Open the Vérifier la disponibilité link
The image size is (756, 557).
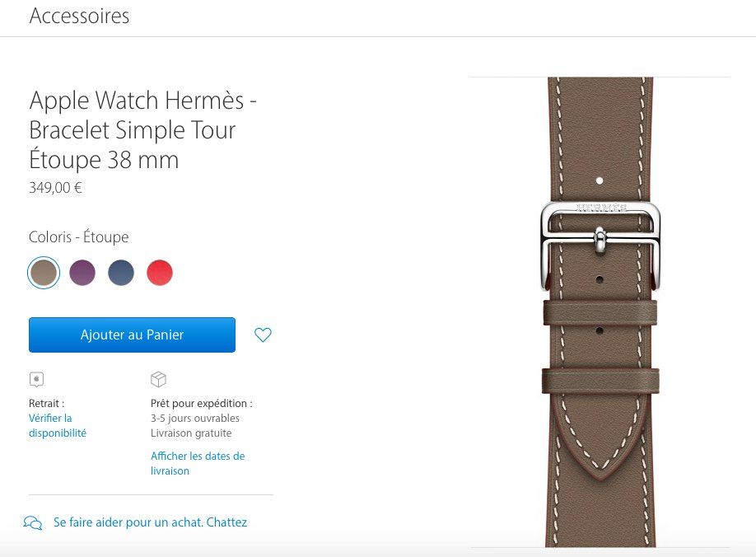(x=58, y=425)
